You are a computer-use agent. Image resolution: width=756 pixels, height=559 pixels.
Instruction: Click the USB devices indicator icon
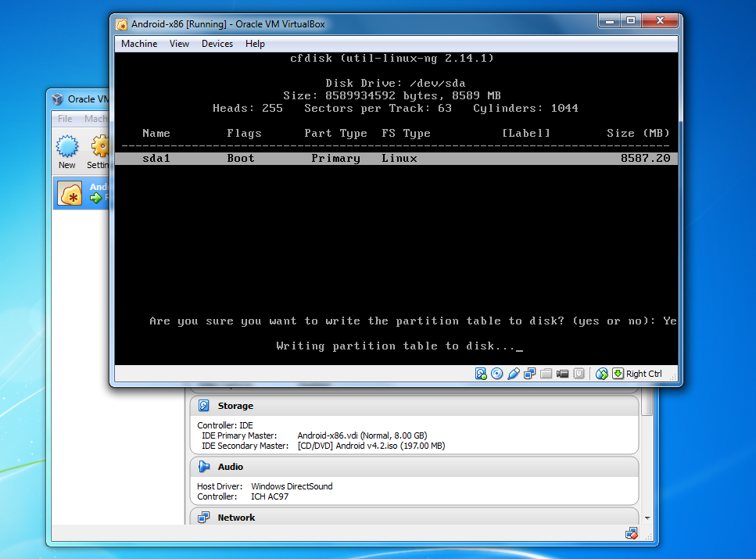click(514, 374)
